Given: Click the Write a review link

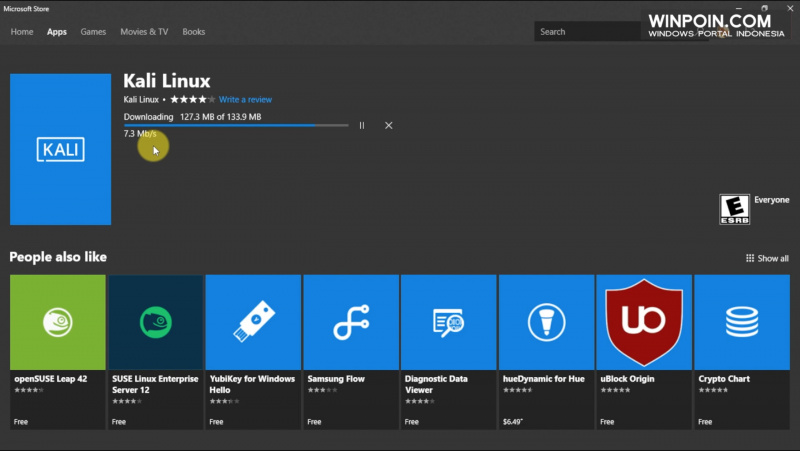Looking at the screenshot, I should pyautogui.click(x=245, y=99).
